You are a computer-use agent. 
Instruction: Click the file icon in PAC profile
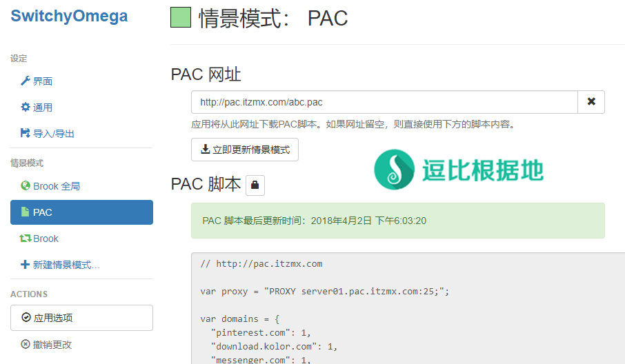(26, 212)
